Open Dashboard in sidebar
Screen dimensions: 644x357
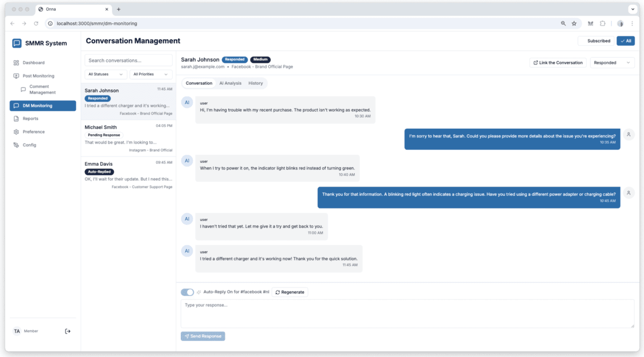[x=43, y=63]
